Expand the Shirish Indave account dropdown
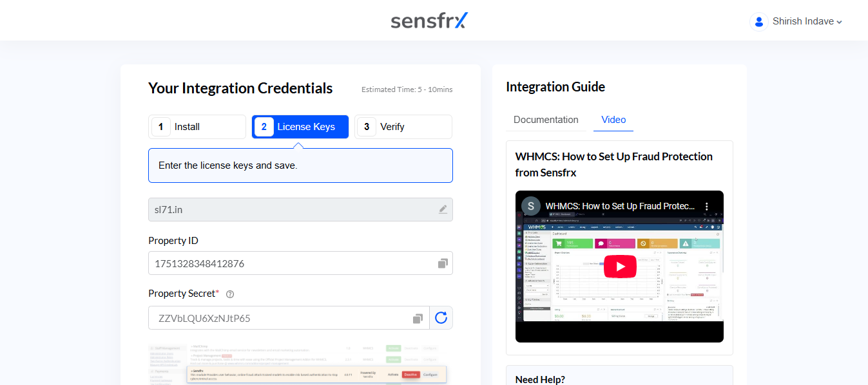 point(807,22)
